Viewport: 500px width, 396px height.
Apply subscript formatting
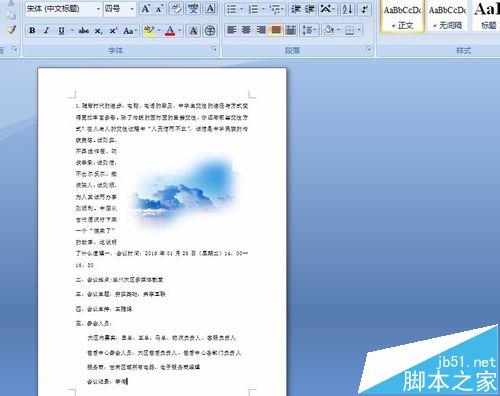point(98,31)
